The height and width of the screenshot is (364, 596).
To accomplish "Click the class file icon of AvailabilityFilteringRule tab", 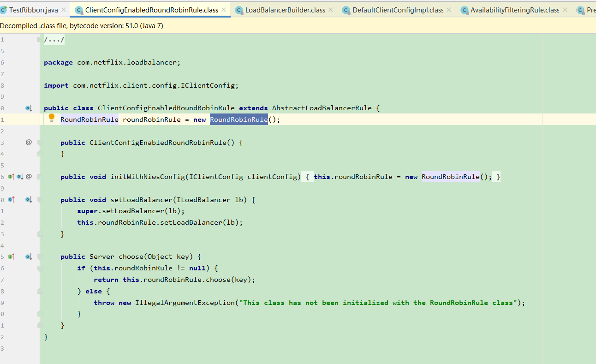I will (x=464, y=10).
